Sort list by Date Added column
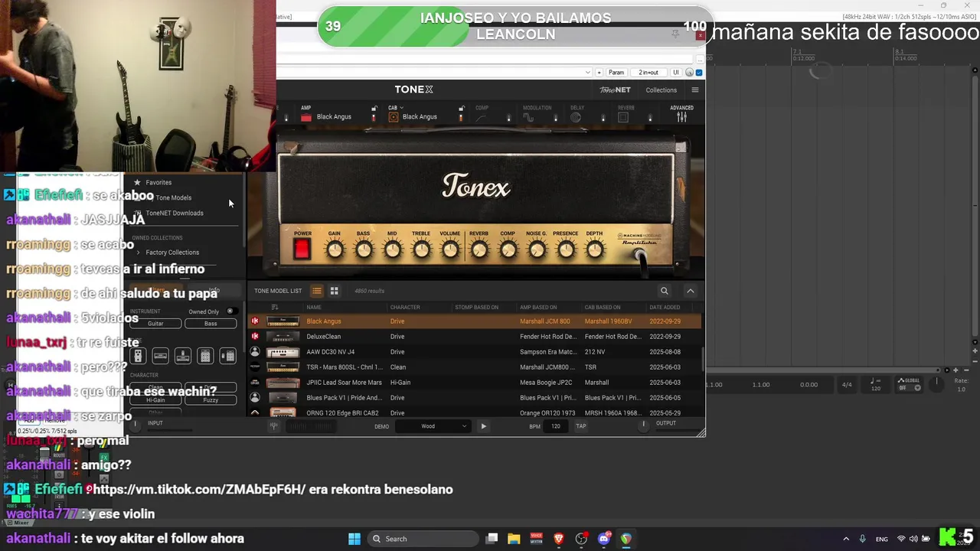The width and height of the screenshot is (980, 551). 665,307
